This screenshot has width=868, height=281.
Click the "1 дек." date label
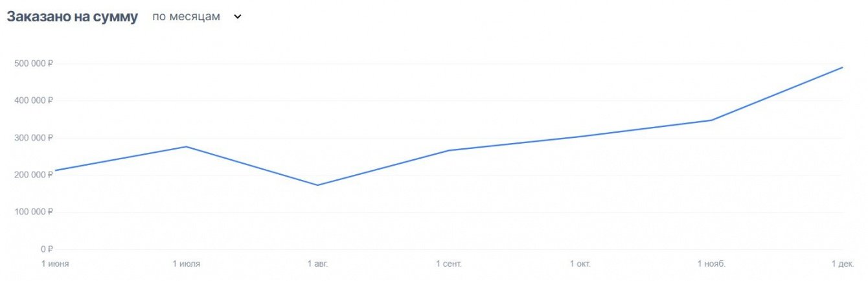(x=841, y=264)
